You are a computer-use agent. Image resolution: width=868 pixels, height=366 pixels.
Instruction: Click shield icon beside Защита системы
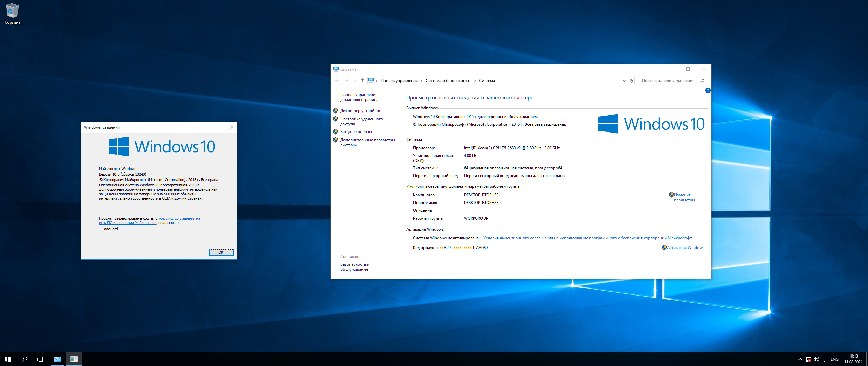[x=335, y=132]
